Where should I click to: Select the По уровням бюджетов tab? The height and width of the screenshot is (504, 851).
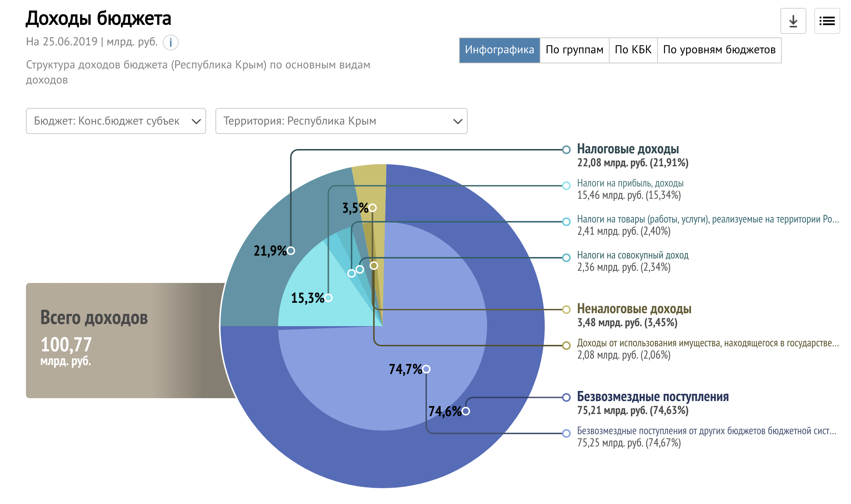719,50
